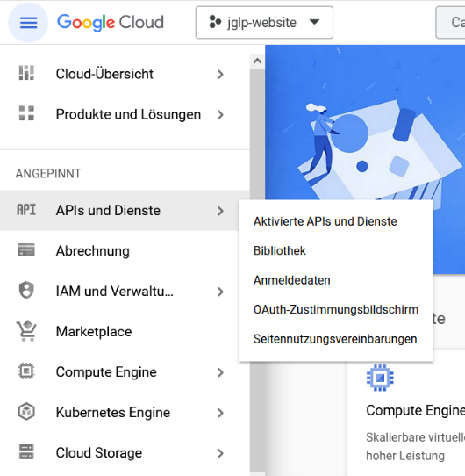The image size is (465, 476).
Task: Click the project dots icon in selector
Action: (x=215, y=22)
